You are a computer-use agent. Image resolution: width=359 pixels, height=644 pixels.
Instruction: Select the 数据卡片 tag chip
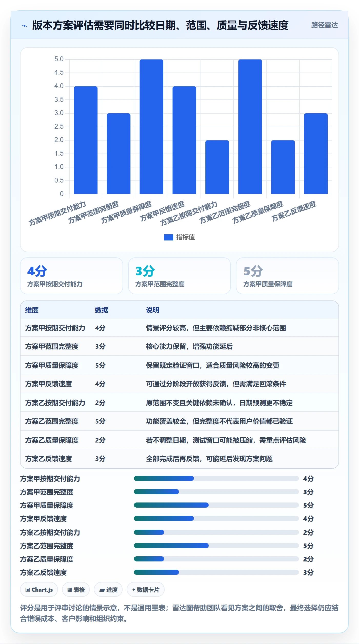click(x=146, y=590)
